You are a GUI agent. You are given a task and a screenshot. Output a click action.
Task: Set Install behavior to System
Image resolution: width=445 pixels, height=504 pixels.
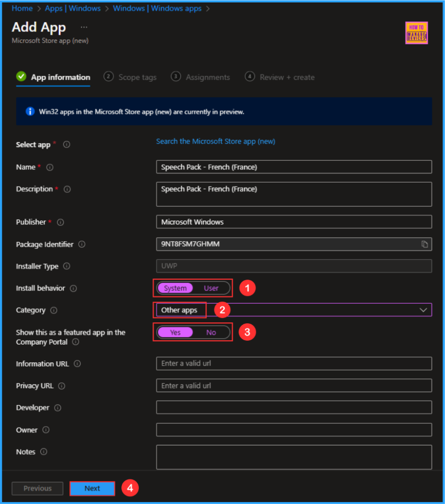[x=175, y=288]
